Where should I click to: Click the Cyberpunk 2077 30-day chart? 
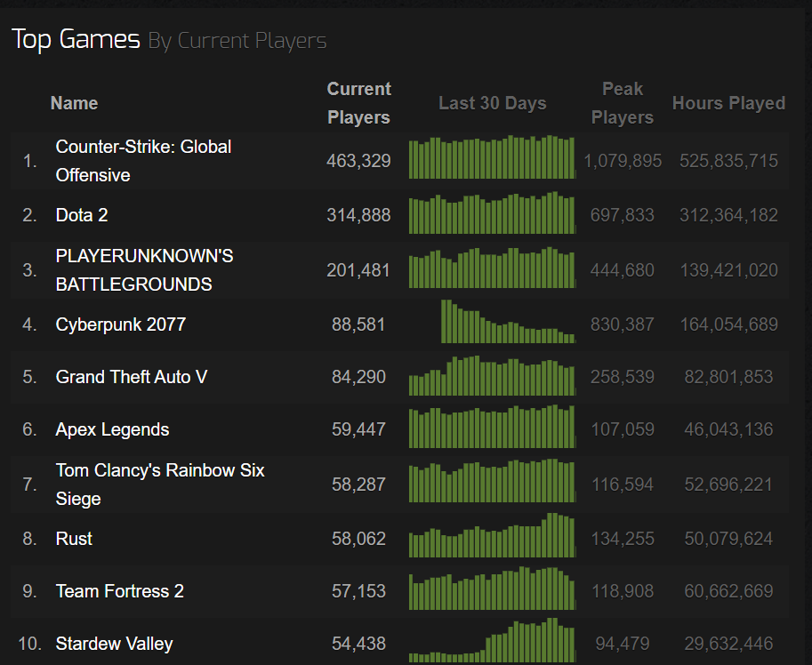coord(508,321)
